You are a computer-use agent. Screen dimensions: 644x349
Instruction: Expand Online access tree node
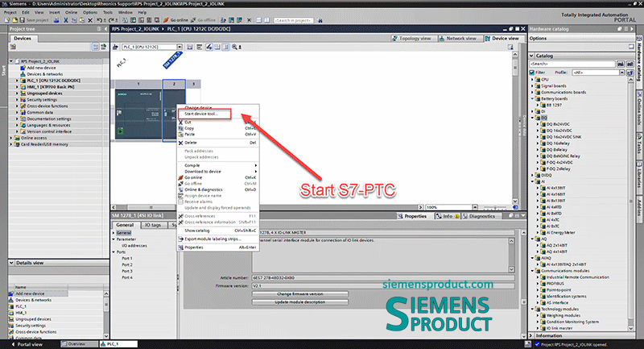11,138
